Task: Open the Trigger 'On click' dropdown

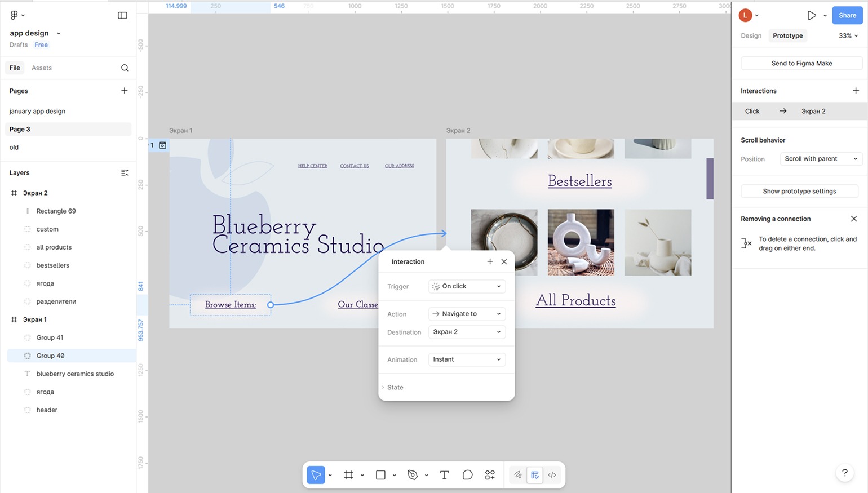Action: point(466,286)
